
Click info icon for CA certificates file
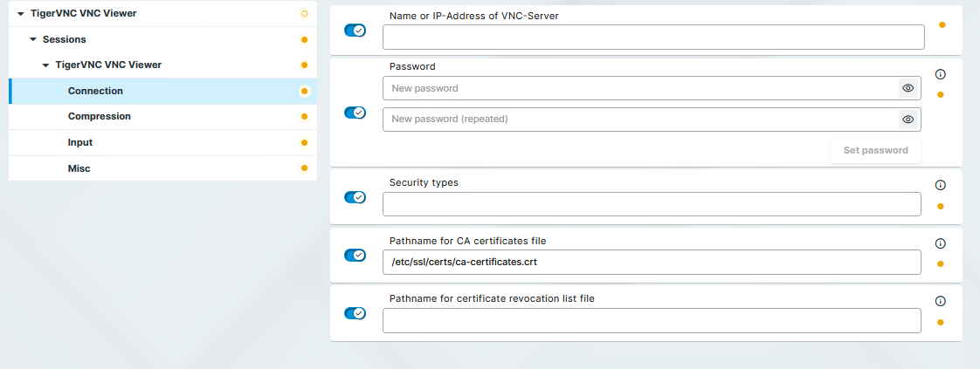point(941,244)
